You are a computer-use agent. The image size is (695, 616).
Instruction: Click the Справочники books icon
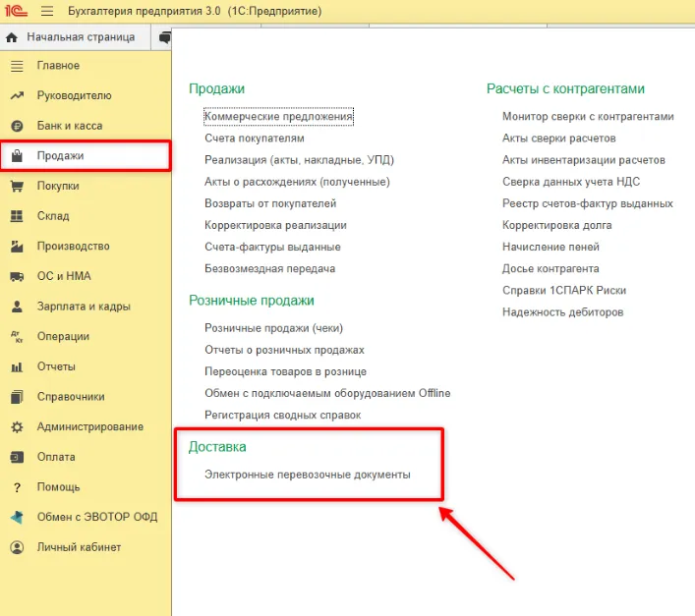coord(17,397)
